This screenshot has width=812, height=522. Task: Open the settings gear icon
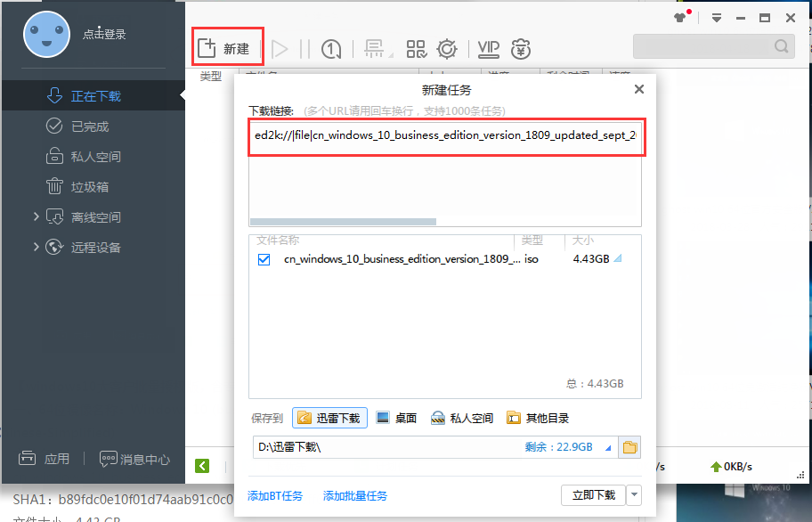point(446,49)
